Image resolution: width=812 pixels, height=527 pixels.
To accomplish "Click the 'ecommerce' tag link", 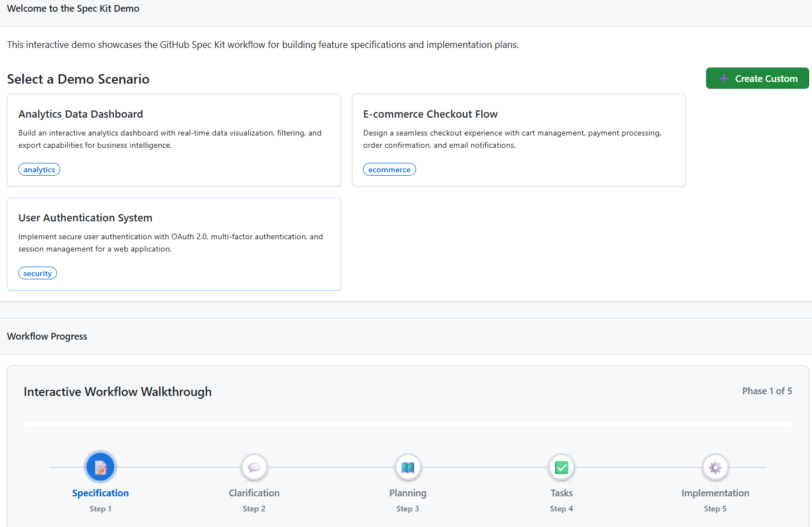I will pyautogui.click(x=389, y=169).
